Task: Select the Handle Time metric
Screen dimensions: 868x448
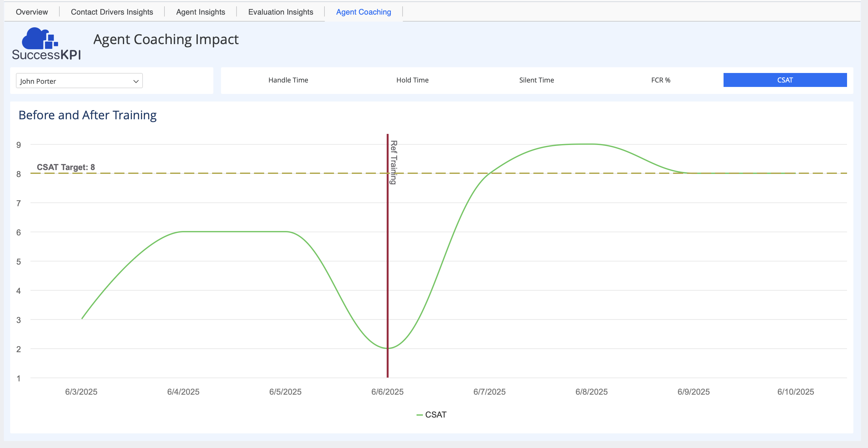Action: (x=288, y=80)
